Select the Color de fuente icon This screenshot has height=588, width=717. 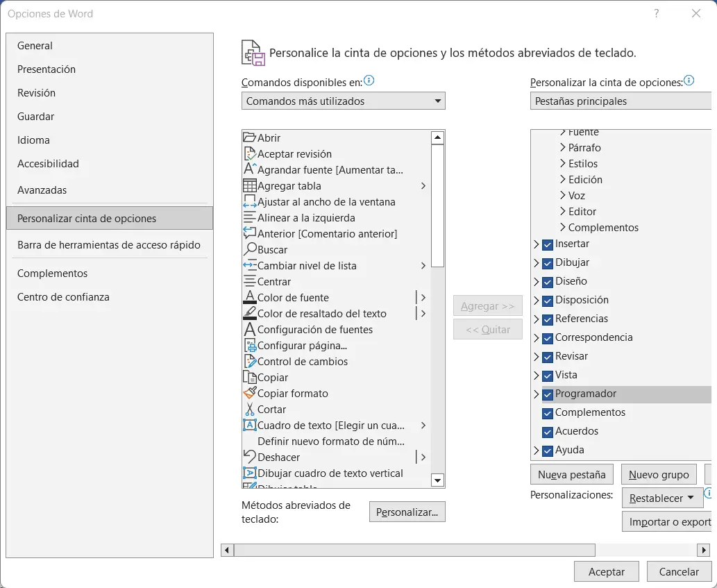[249, 297]
